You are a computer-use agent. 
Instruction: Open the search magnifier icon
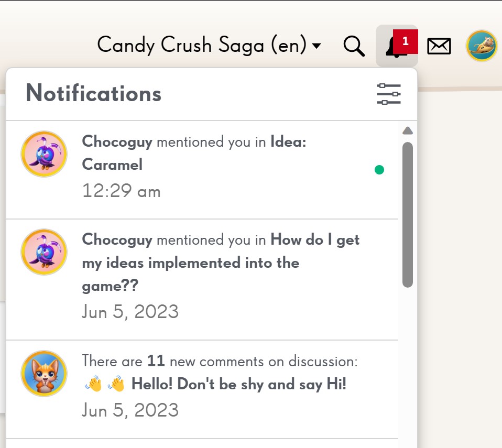(354, 46)
